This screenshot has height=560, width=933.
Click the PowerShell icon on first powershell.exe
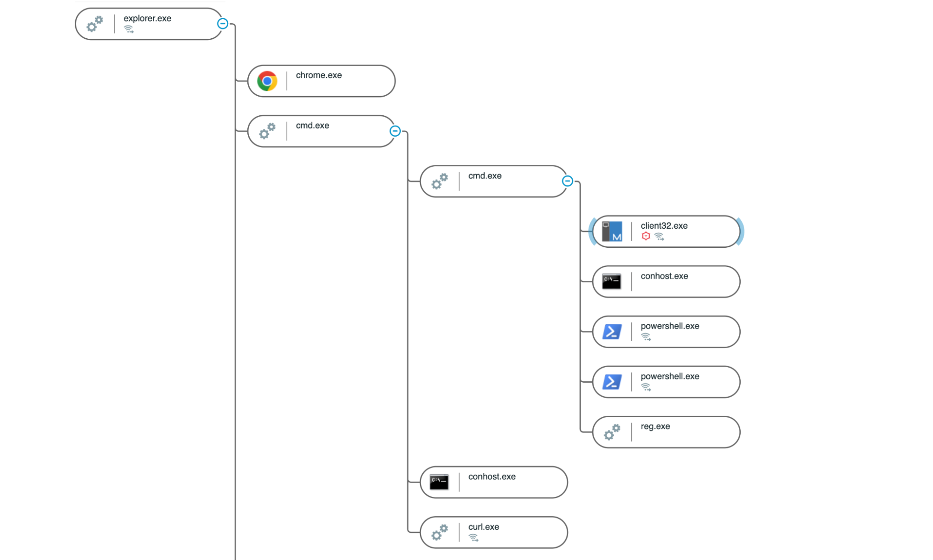610,331
